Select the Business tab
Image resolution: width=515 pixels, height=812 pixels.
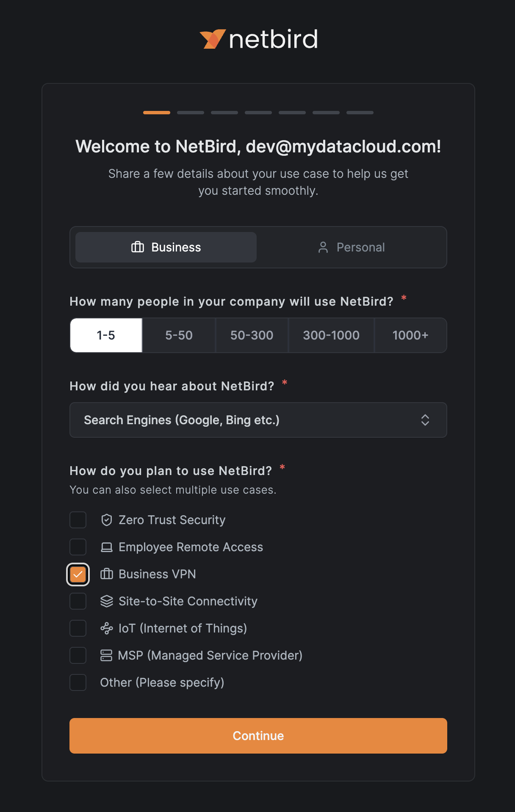point(166,247)
